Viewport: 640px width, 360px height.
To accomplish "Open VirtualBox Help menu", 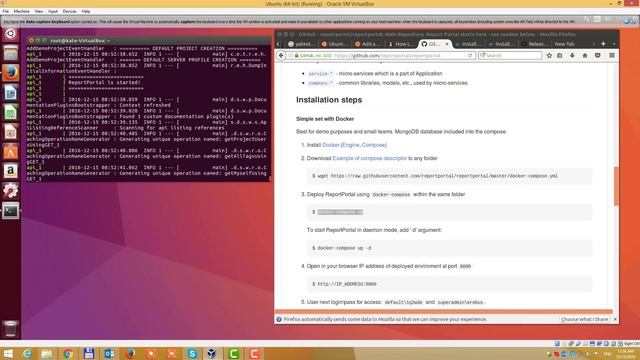I will click(x=86, y=11).
